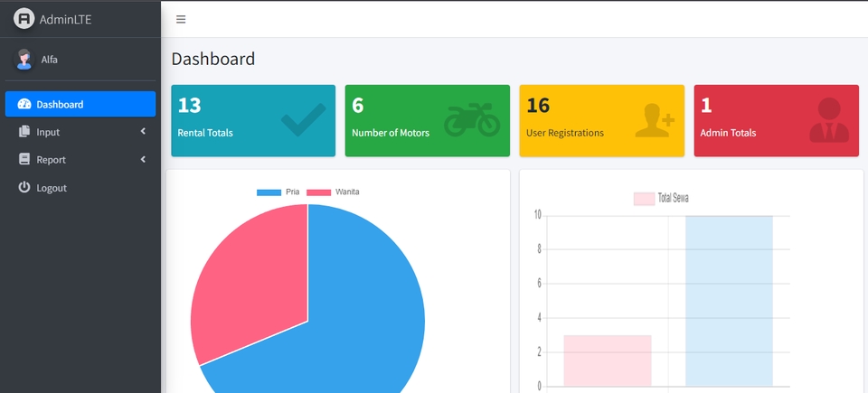Click the Alfa username link

point(49,60)
